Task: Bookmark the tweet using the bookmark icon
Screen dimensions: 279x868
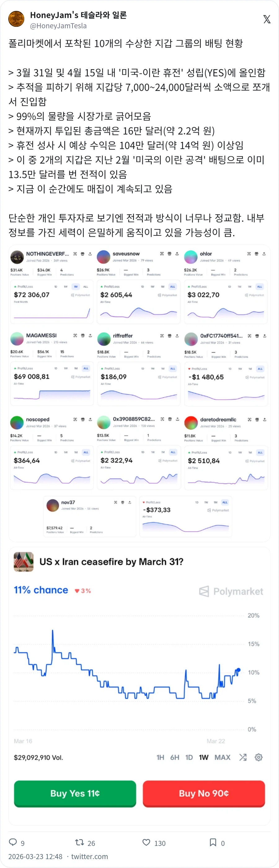Action: pyautogui.click(x=213, y=842)
